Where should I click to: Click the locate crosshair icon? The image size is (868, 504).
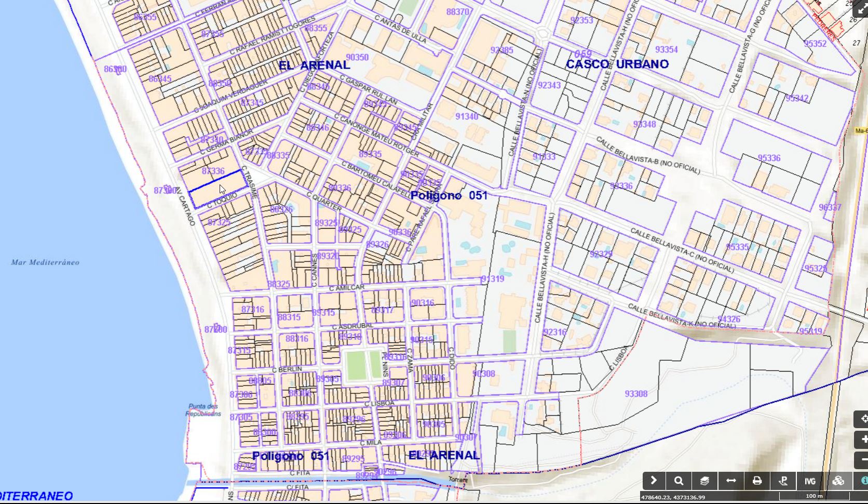click(x=863, y=419)
